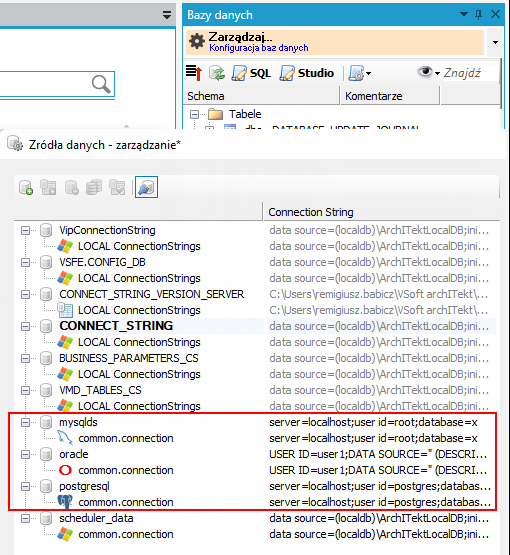510x555 pixels.
Task: Pin the Bazy danych panel
Action: pos(479,15)
